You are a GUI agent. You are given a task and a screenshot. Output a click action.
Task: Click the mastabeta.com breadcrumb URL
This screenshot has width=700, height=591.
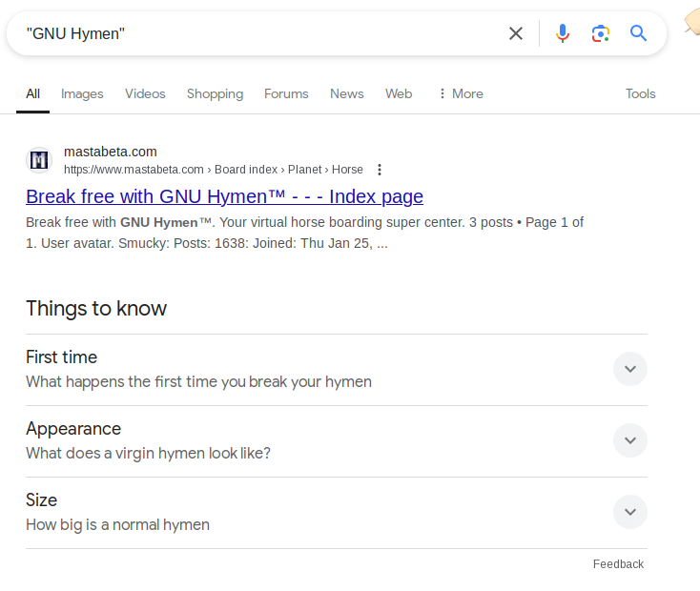[x=214, y=170]
